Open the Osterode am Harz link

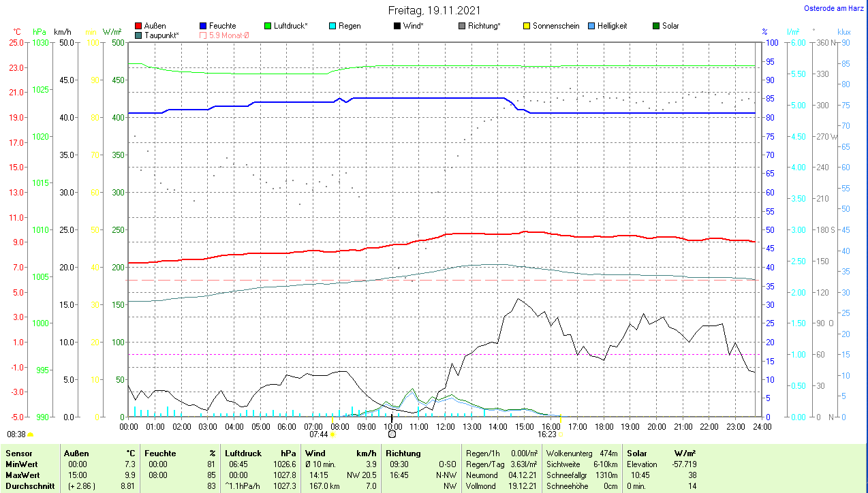pyautogui.click(x=834, y=8)
